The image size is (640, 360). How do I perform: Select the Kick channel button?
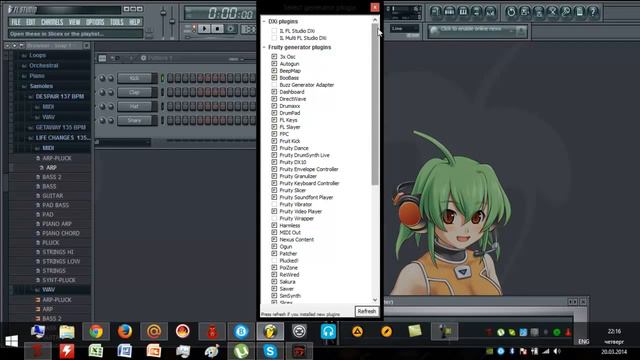click(134, 78)
